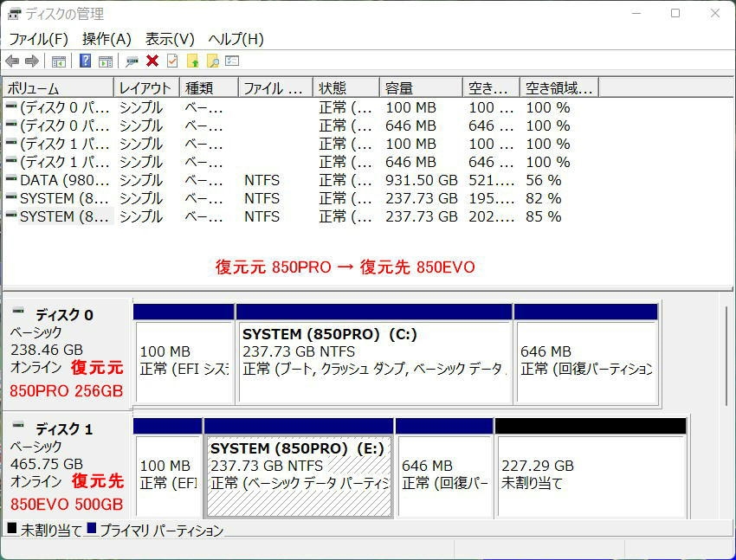
Task: Open the ヘルプ(H) menu
Action: click(236, 39)
